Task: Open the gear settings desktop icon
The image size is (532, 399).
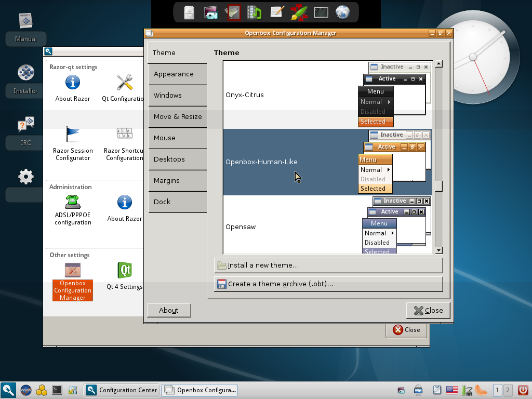Action: coord(26,177)
